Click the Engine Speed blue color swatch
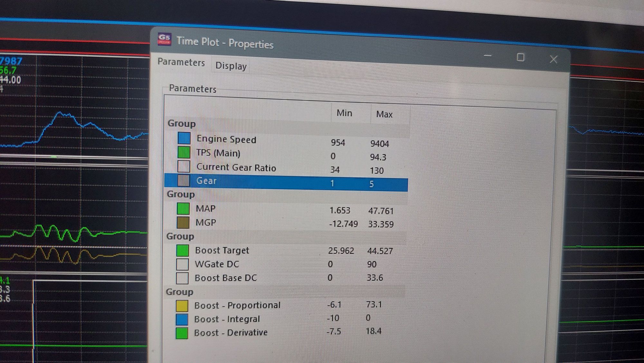The width and height of the screenshot is (644, 363). [184, 138]
